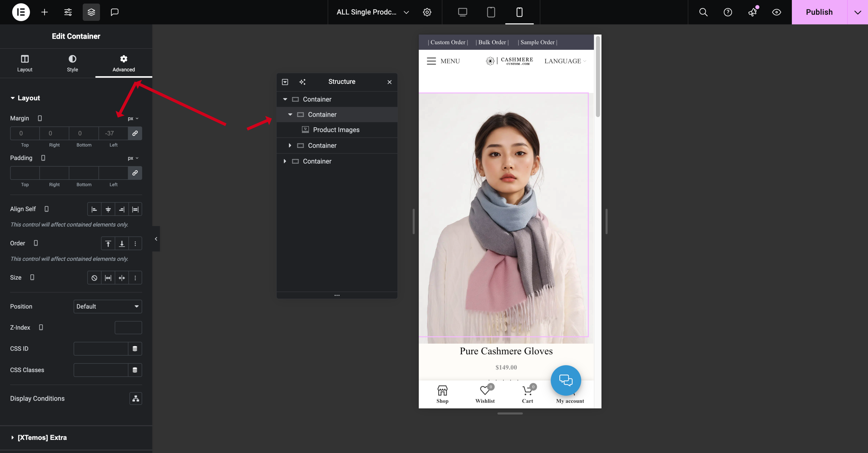The width and height of the screenshot is (868, 453).
Task: Collapse all Structure items
Action: pyautogui.click(x=285, y=82)
